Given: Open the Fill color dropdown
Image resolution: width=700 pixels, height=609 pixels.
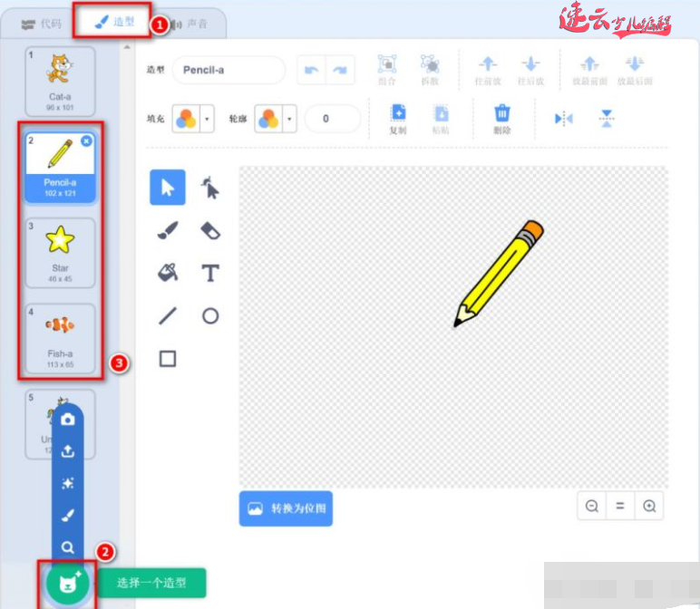Looking at the screenshot, I should 192,119.
